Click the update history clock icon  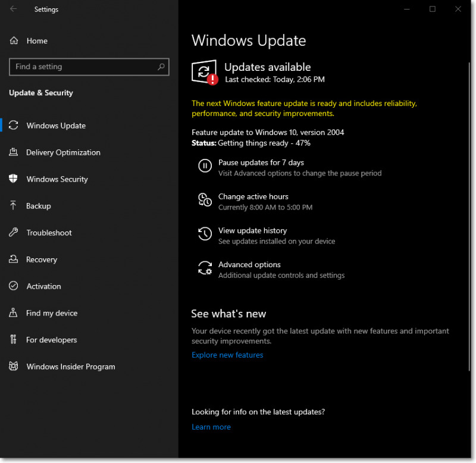click(x=205, y=234)
